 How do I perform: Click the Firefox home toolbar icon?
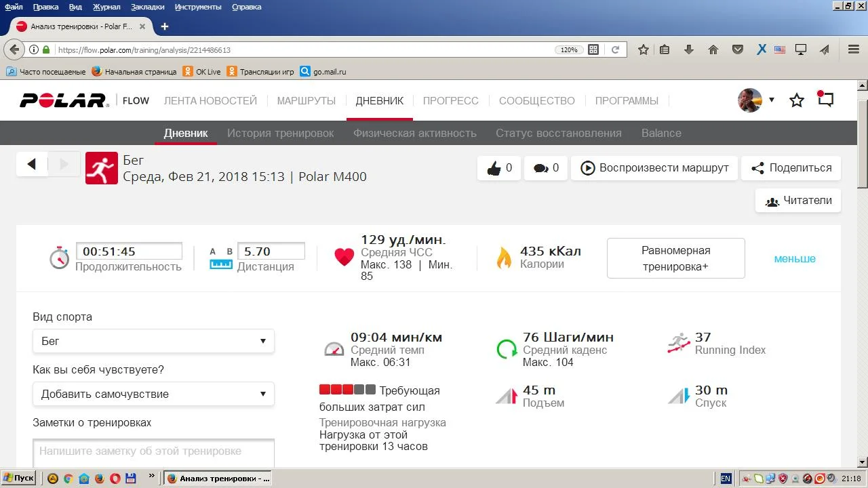[x=713, y=49]
